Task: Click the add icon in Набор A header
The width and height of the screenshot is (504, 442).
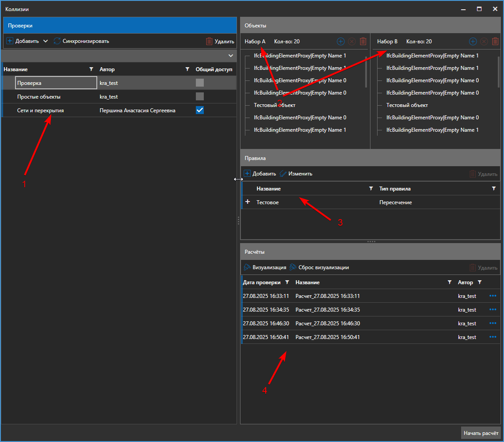Action: click(340, 42)
